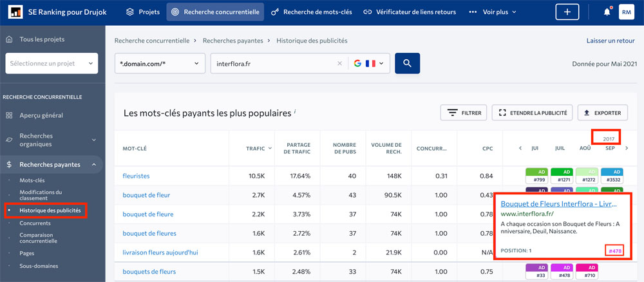Screen dimensions: 644x282
Task: Click AD #478 badge in bouquets de fleurs row
Action: click(x=562, y=271)
